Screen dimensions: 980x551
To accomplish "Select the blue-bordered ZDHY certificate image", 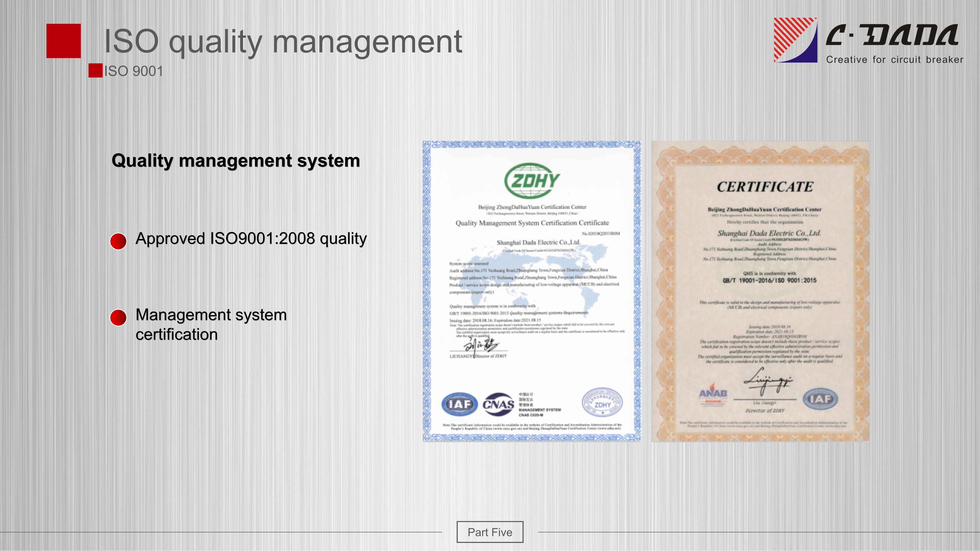I will [x=531, y=291].
